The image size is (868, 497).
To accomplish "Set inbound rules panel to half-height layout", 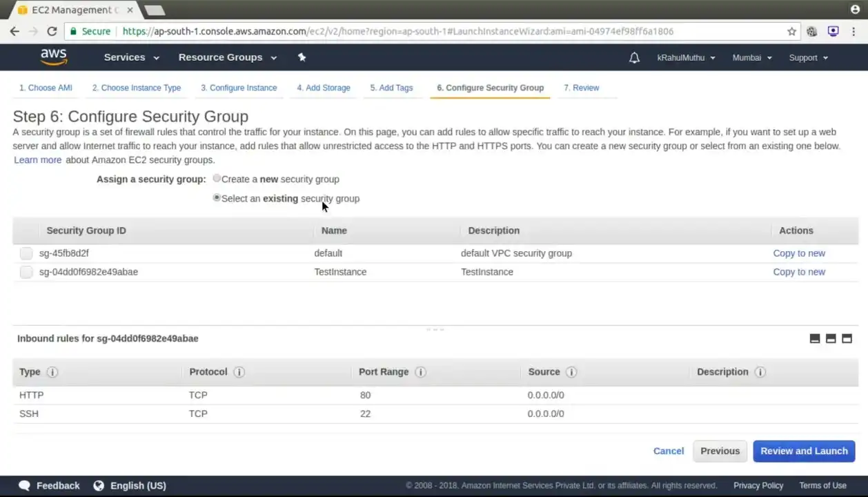I will click(x=831, y=338).
